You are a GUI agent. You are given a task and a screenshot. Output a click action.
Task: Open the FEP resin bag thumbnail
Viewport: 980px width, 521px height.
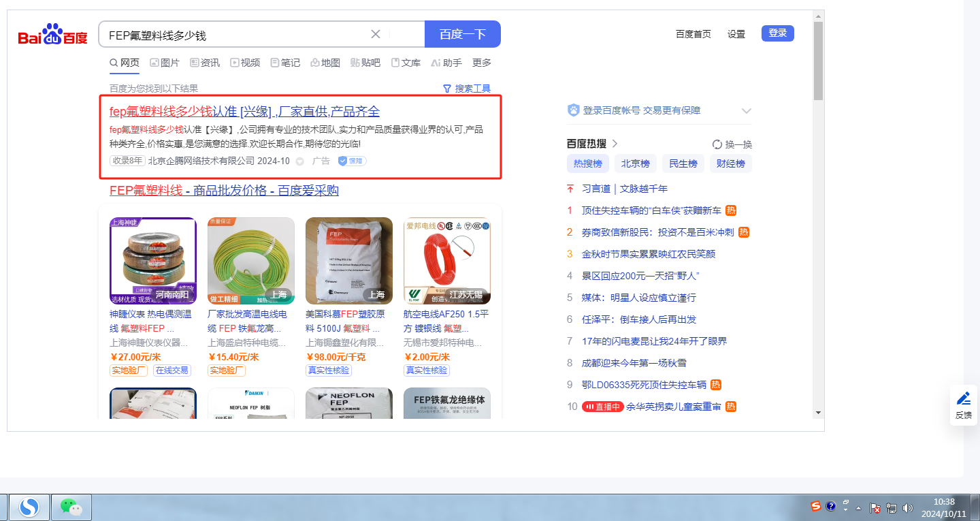pos(349,261)
